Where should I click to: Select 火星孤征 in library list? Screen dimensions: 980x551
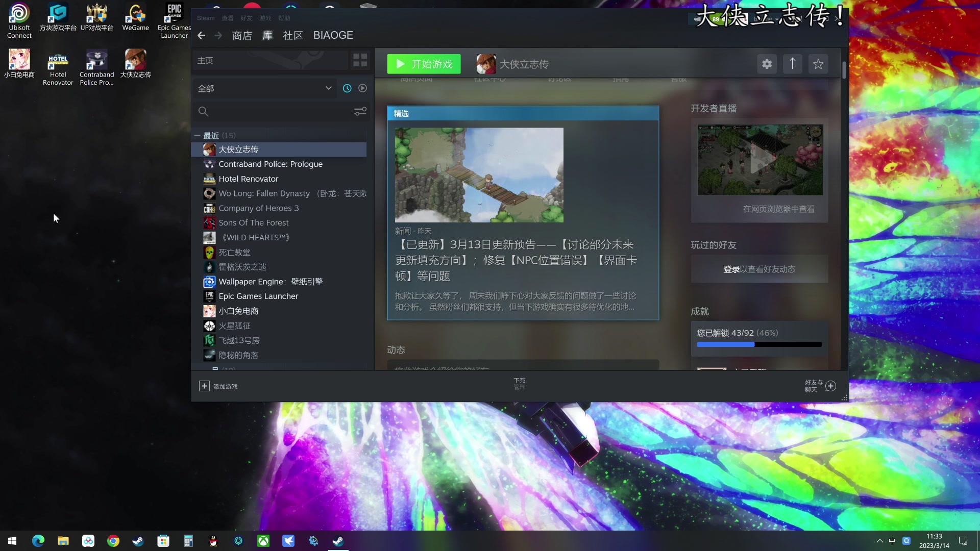point(279,326)
